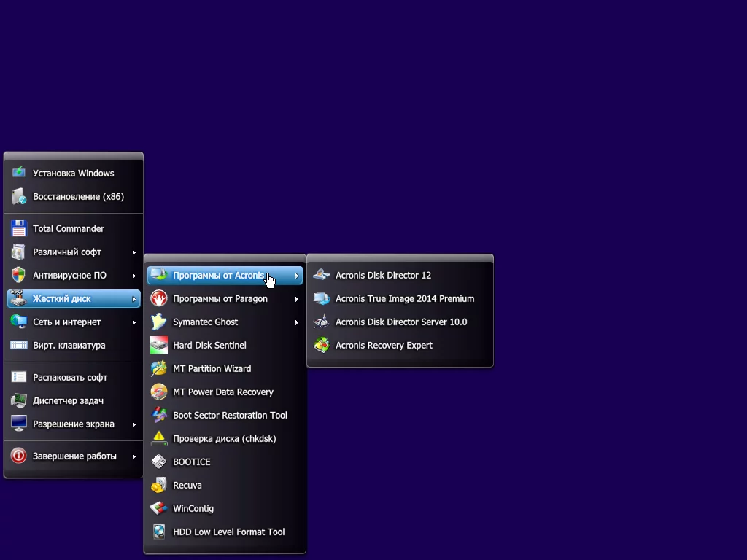Click the Acronis True Image 2014 icon
This screenshot has width=747, height=560.
click(x=322, y=298)
